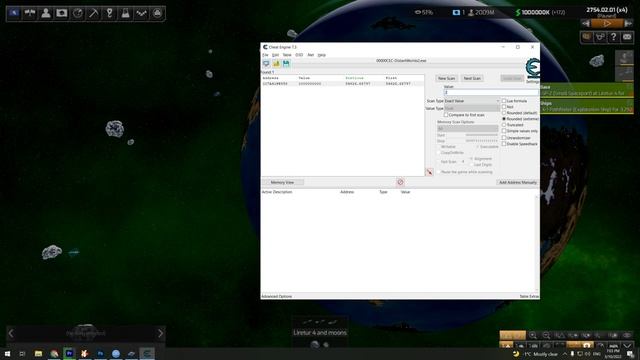The height and width of the screenshot is (360, 640).
Task: Open Cheat Engine Settings logo
Action: point(533,70)
